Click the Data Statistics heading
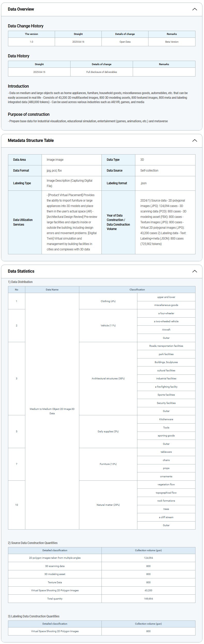Viewport: 204px width, 644px height. tap(21, 271)
